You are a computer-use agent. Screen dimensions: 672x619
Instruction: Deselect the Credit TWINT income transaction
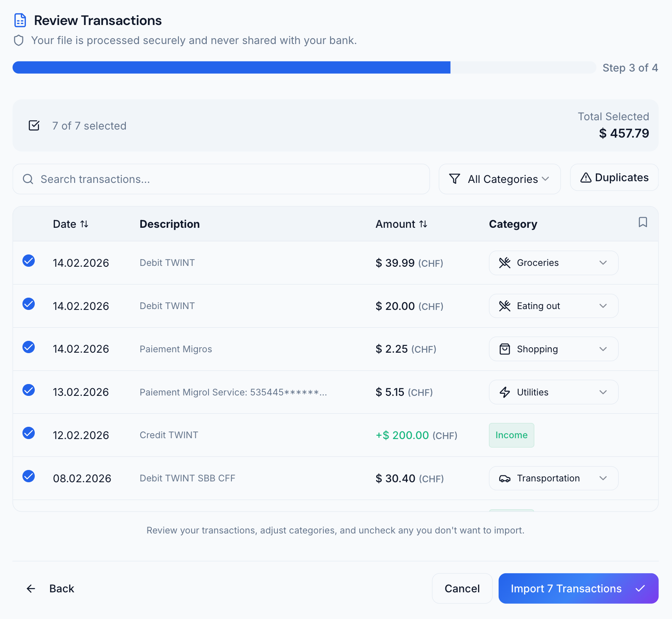click(x=28, y=433)
